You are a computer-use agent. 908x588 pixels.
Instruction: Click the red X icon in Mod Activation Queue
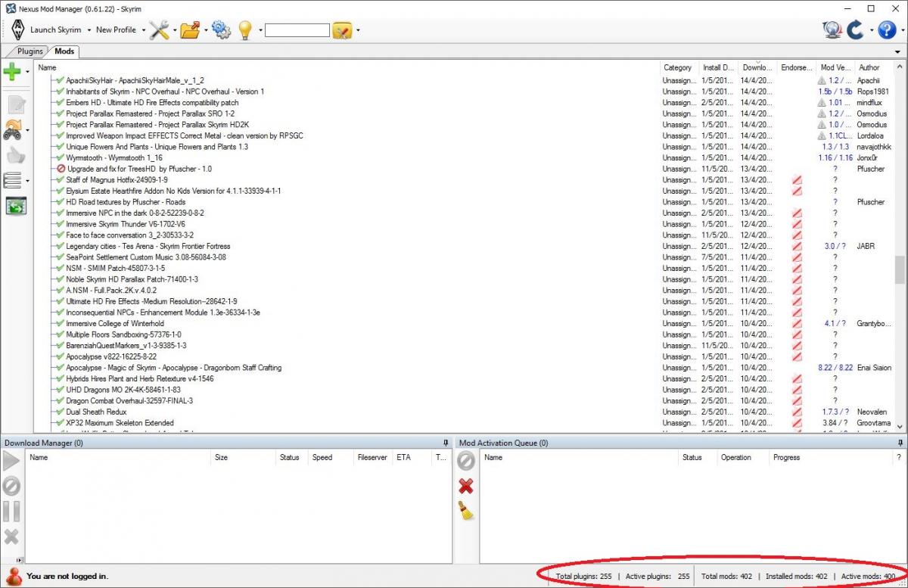coord(466,486)
